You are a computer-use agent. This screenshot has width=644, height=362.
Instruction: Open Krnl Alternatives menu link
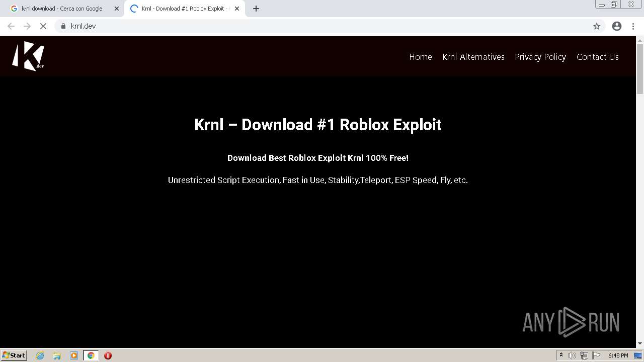pyautogui.click(x=473, y=57)
